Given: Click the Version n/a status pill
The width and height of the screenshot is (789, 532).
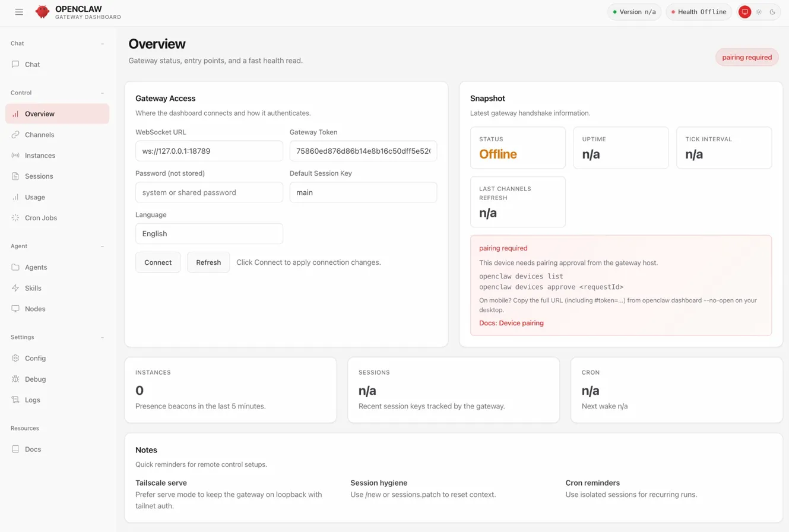Looking at the screenshot, I should click(x=634, y=12).
